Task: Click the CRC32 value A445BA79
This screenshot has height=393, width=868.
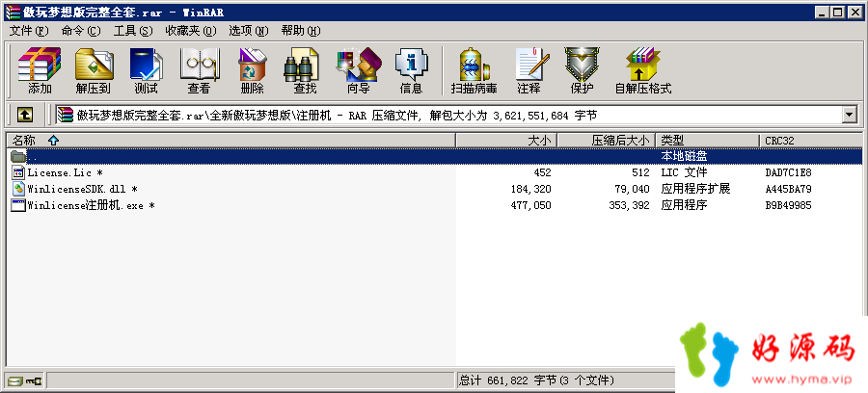Action: point(788,189)
